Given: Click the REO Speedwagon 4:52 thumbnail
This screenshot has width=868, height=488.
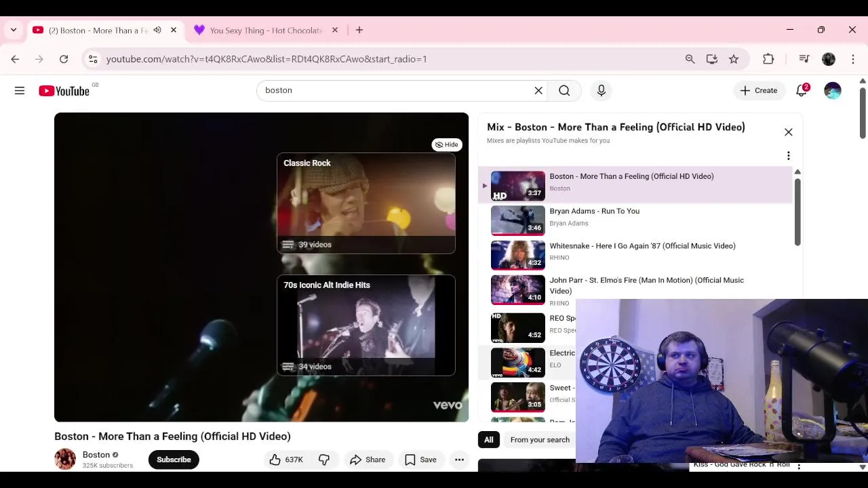Looking at the screenshot, I should click(518, 327).
